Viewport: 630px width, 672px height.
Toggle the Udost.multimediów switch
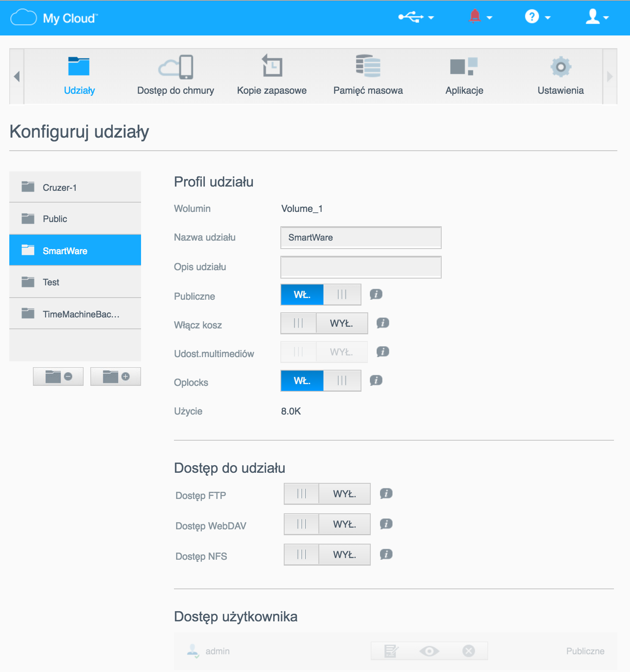(324, 352)
